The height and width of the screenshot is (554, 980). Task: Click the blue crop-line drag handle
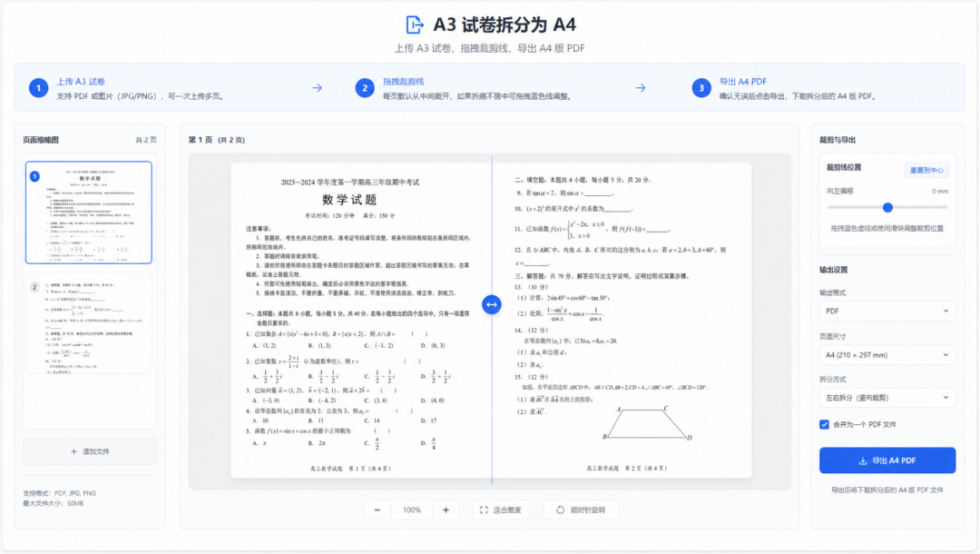(x=492, y=304)
